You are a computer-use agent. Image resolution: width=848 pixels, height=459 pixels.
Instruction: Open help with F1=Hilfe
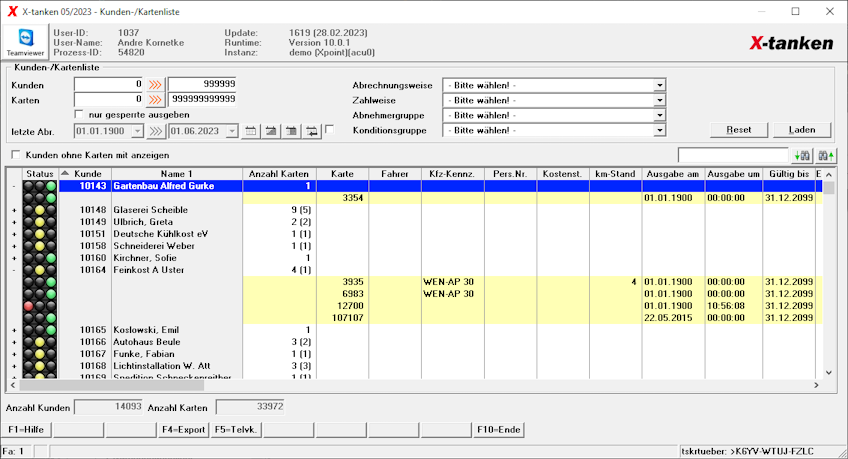coord(26,430)
